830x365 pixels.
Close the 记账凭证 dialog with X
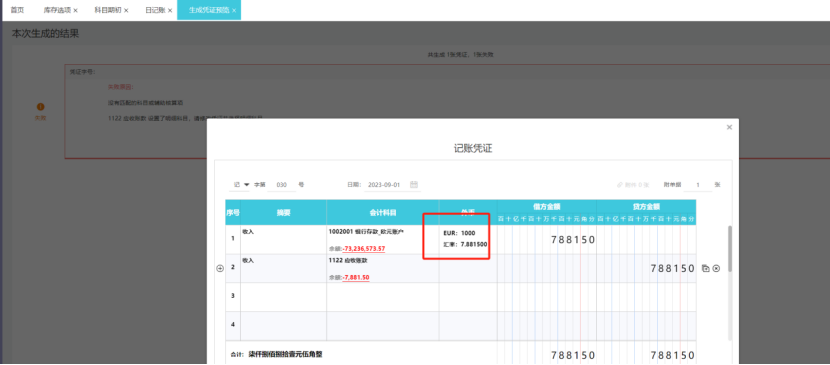[x=729, y=127]
